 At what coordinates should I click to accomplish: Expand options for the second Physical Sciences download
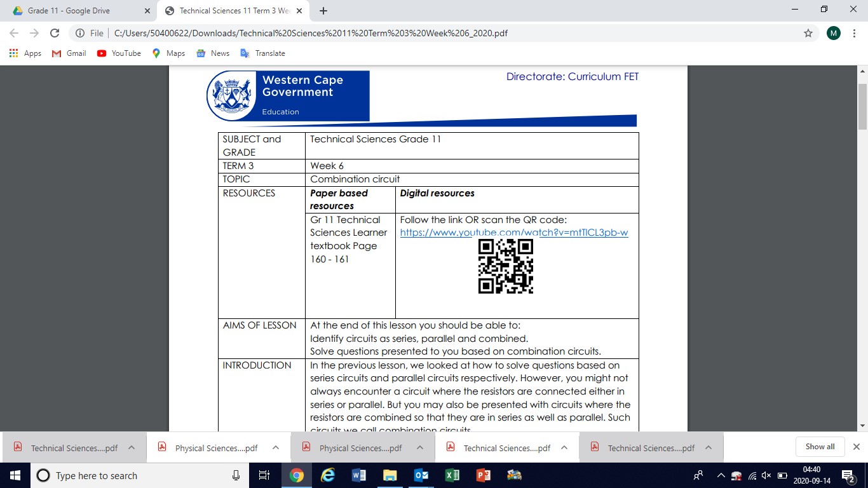tap(420, 448)
